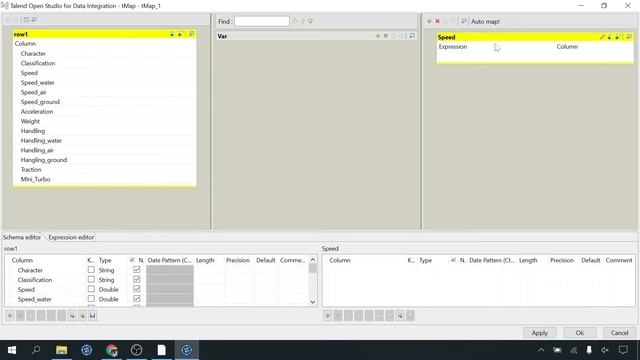Screen dimensions: 640x360
Task: Confirm with the Ok button
Action: 580,333
